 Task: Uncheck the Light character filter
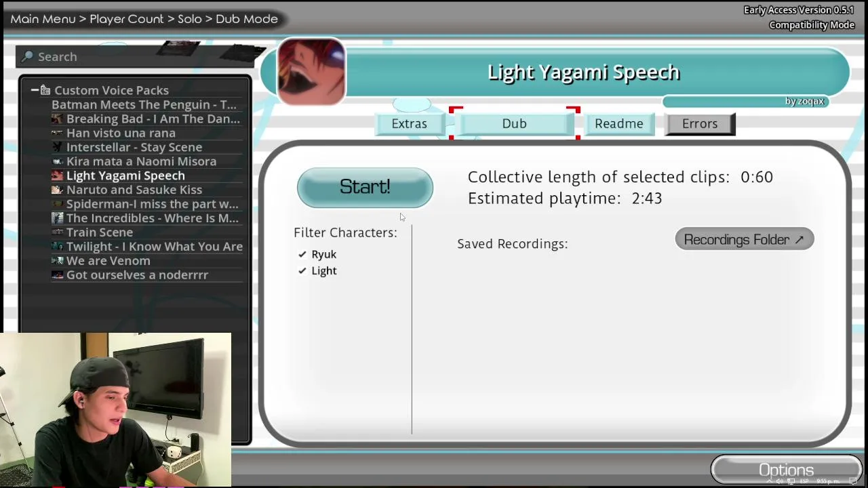[302, 271]
